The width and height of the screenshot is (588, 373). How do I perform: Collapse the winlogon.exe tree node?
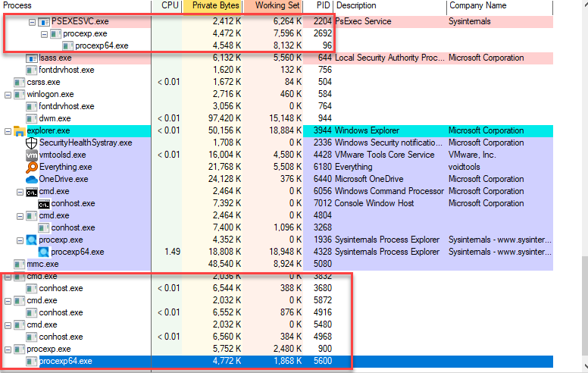[8, 95]
